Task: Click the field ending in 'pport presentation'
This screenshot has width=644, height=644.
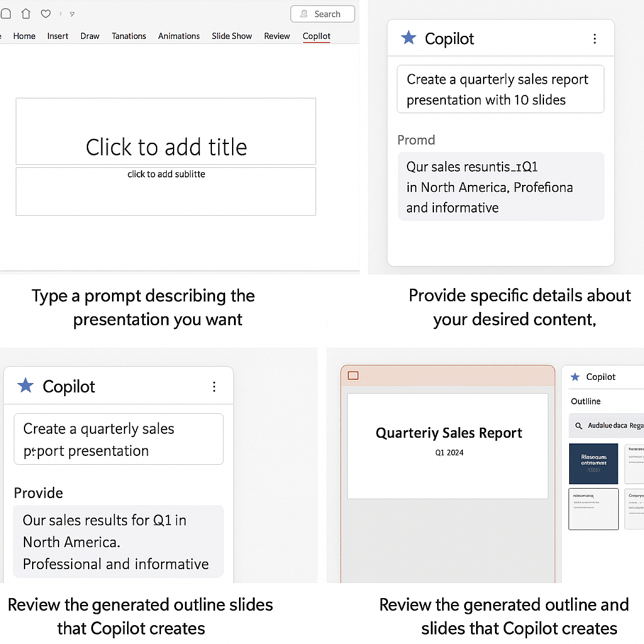Action: [119, 439]
